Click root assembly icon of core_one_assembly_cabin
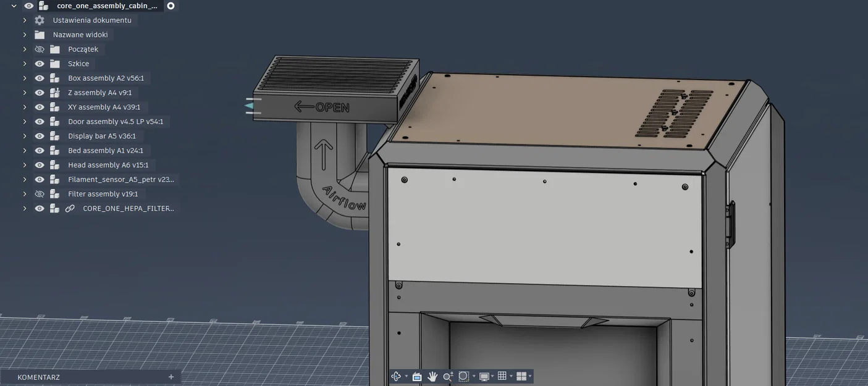868x386 pixels. (x=44, y=6)
